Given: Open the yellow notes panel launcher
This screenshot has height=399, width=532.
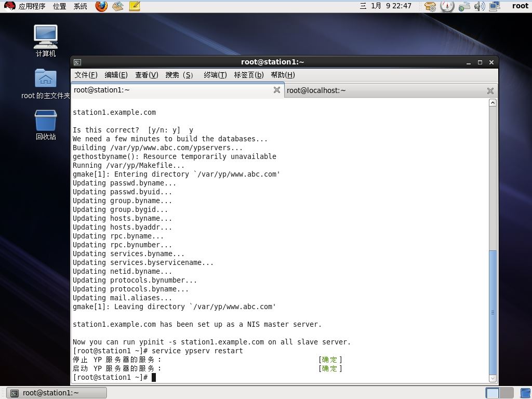Looking at the screenshot, I should [135, 6].
